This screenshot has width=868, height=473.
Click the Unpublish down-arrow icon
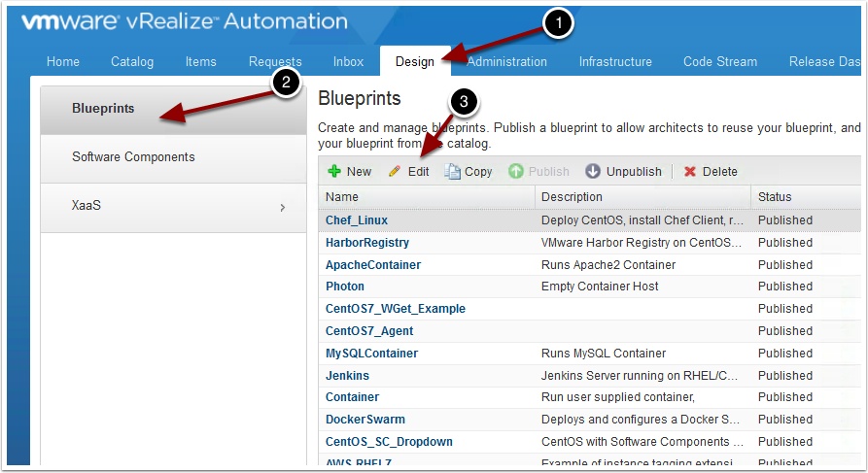593,171
